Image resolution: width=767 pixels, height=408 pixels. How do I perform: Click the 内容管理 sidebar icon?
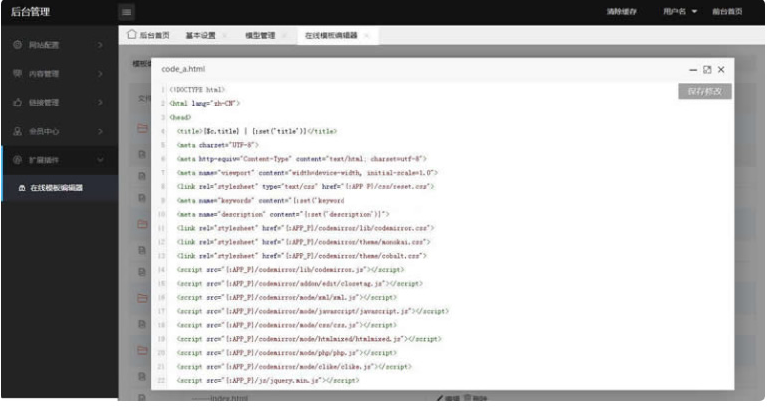click(x=17, y=74)
